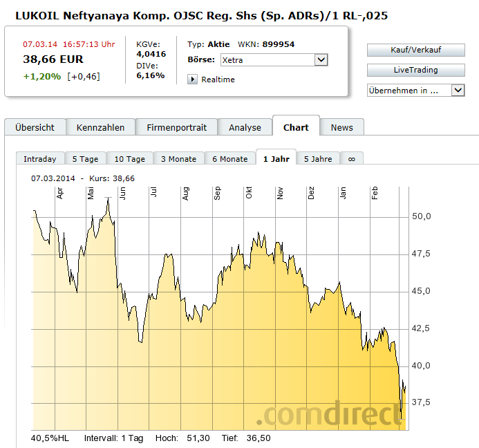479x448 pixels.
Task: Select the 5 Tage chart range
Action: point(85,159)
